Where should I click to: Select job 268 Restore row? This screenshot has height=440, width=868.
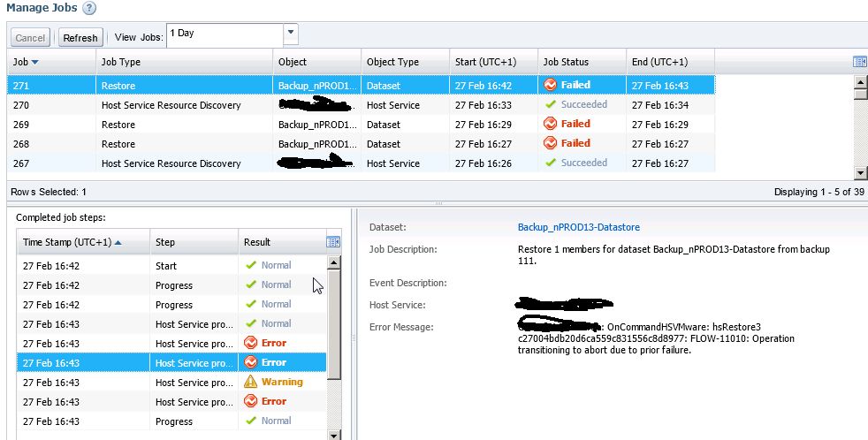pos(118,144)
